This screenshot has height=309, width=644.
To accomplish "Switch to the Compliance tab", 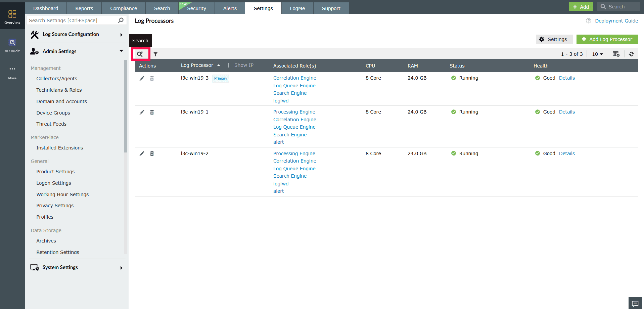I will pos(123,8).
